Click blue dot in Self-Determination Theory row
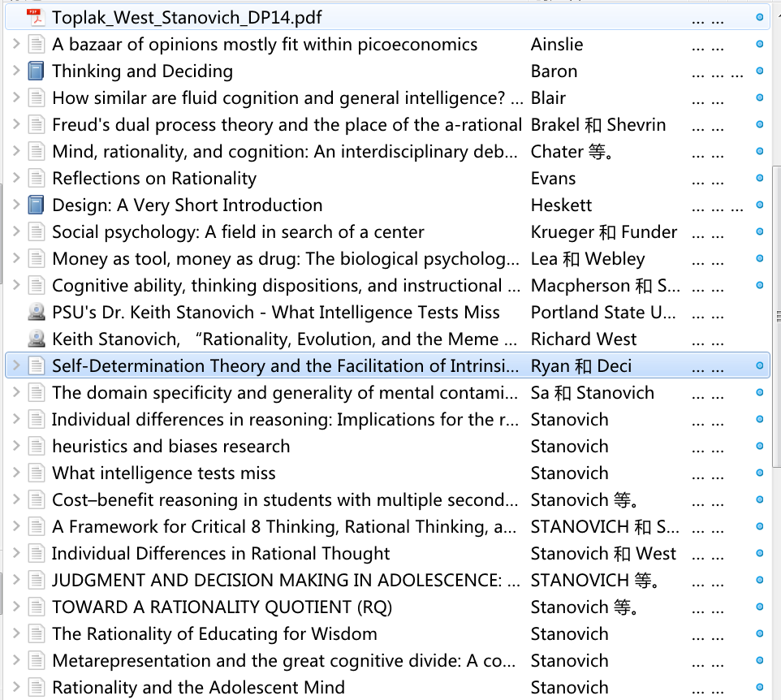Screen dimensions: 781x700 (759, 366)
